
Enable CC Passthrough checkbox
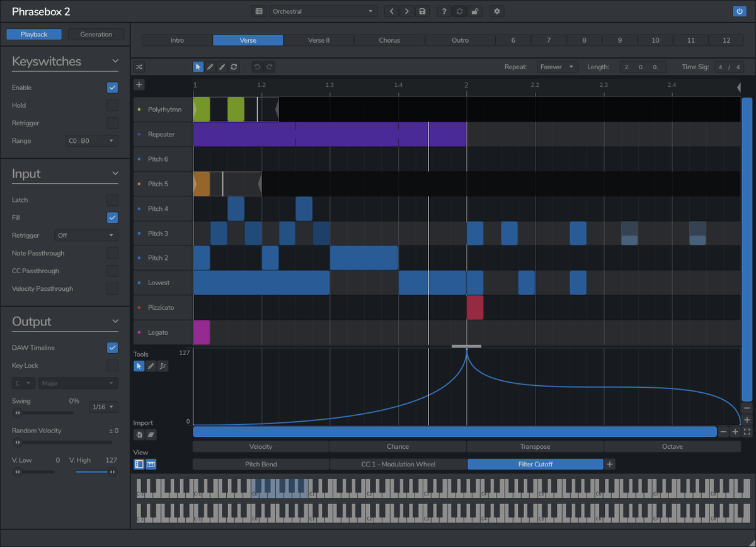pos(112,271)
